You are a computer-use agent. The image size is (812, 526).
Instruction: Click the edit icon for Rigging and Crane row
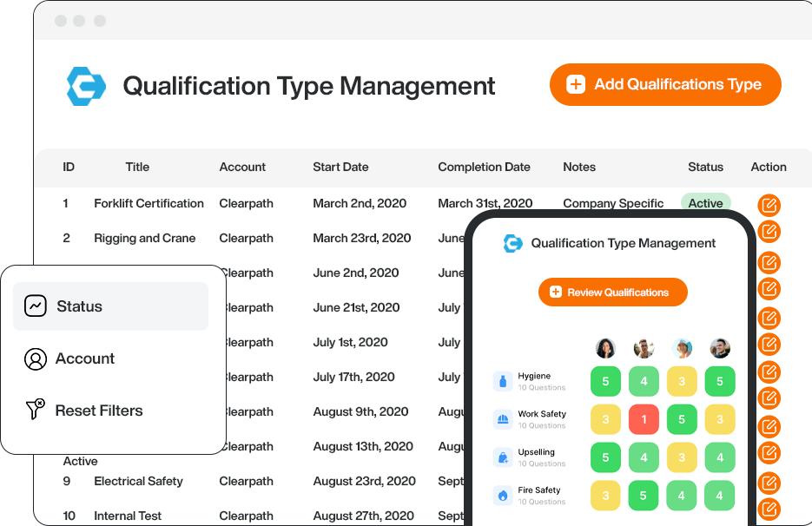pyautogui.click(x=769, y=232)
